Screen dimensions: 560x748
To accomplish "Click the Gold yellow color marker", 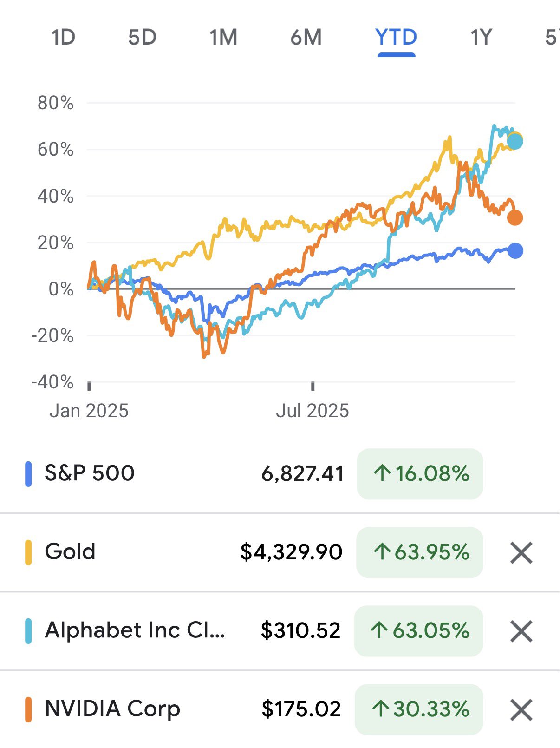I will pos(28,552).
